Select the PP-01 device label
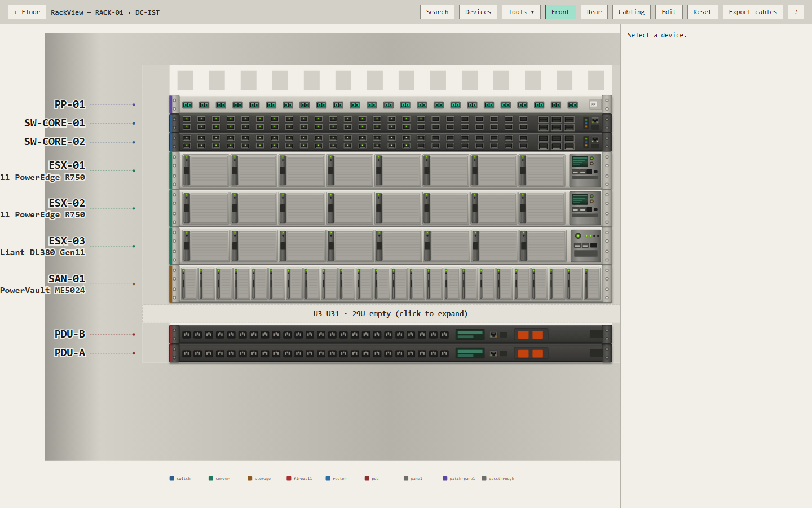The height and width of the screenshot is (508, 812). pyautogui.click(x=70, y=104)
